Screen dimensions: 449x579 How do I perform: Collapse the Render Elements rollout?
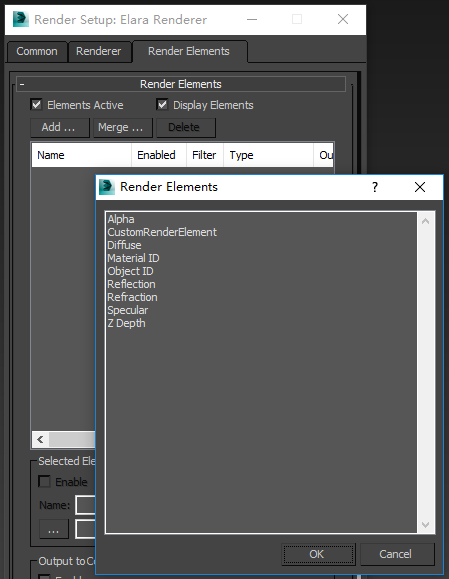coord(181,84)
